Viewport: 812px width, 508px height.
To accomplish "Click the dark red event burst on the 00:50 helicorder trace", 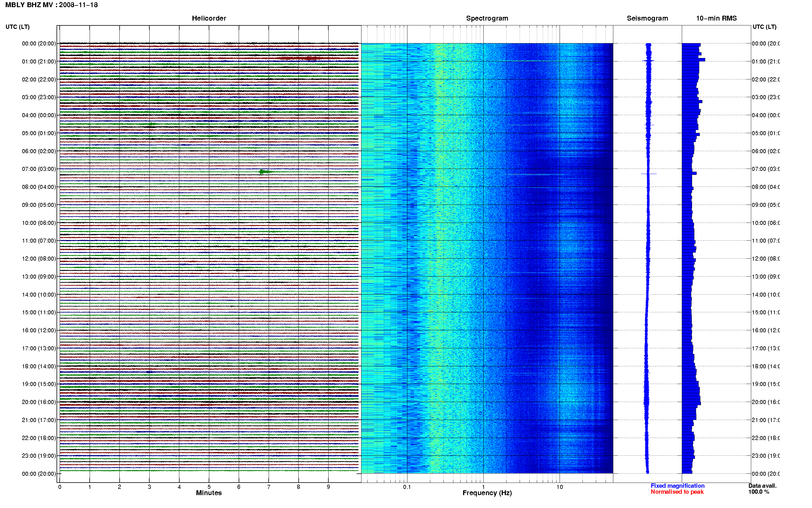I will [300, 58].
